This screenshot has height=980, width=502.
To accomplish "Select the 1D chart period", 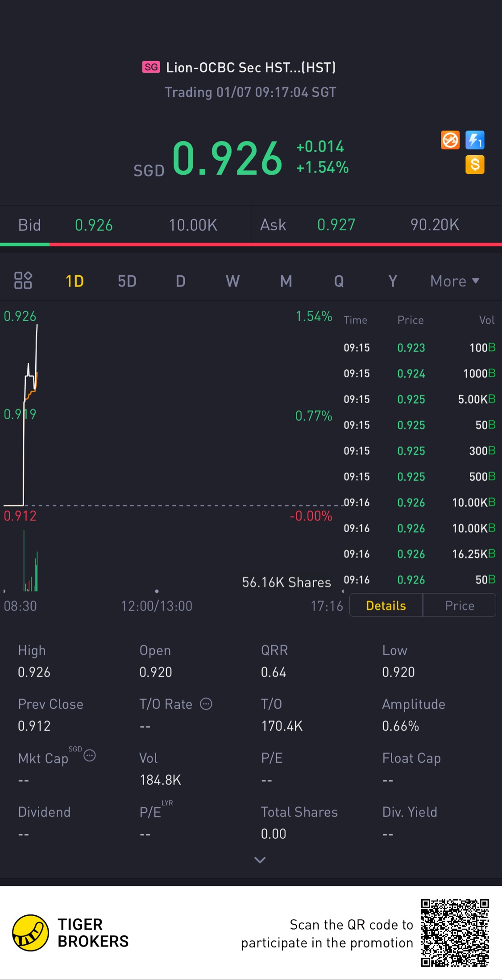I will [75, 281].
